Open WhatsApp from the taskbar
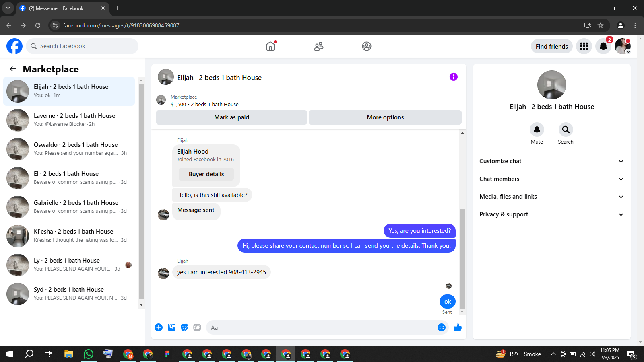 click(x=89, y=354)
